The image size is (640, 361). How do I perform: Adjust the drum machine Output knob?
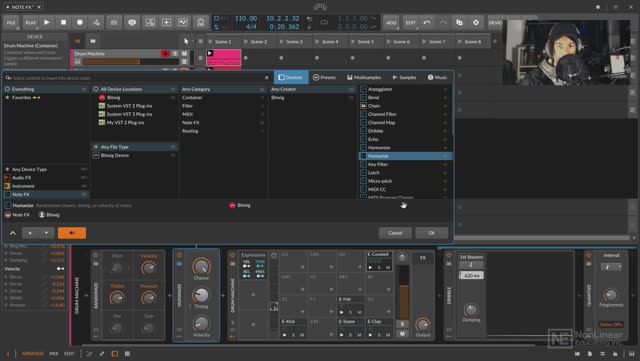423,325
